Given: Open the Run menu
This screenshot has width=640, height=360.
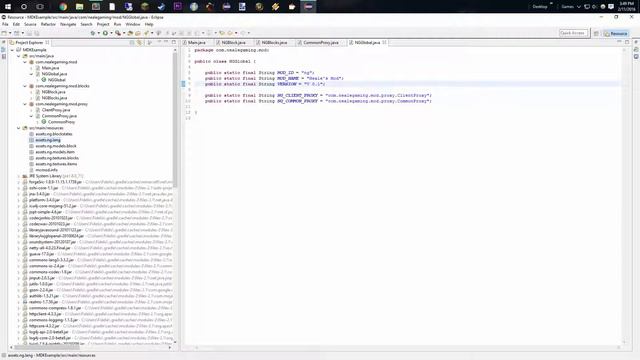Looking at the screenshot, I should (x=118, y=24).
